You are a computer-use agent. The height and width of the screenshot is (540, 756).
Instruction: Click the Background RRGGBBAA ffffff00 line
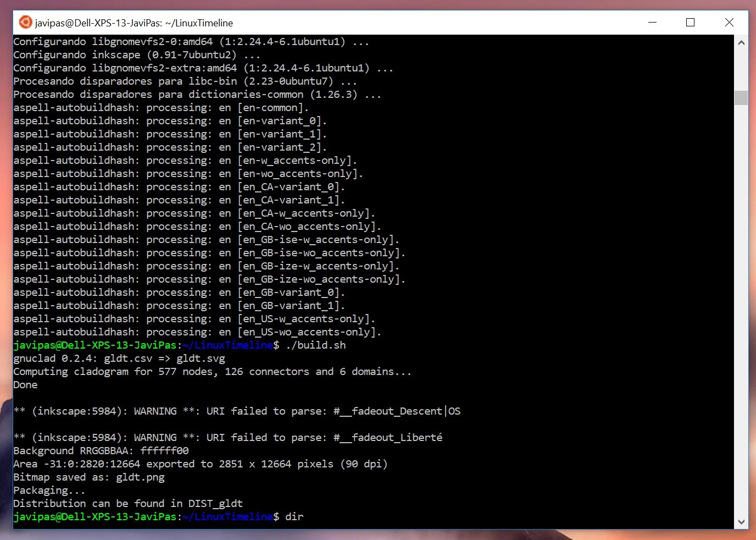point(101,451)
